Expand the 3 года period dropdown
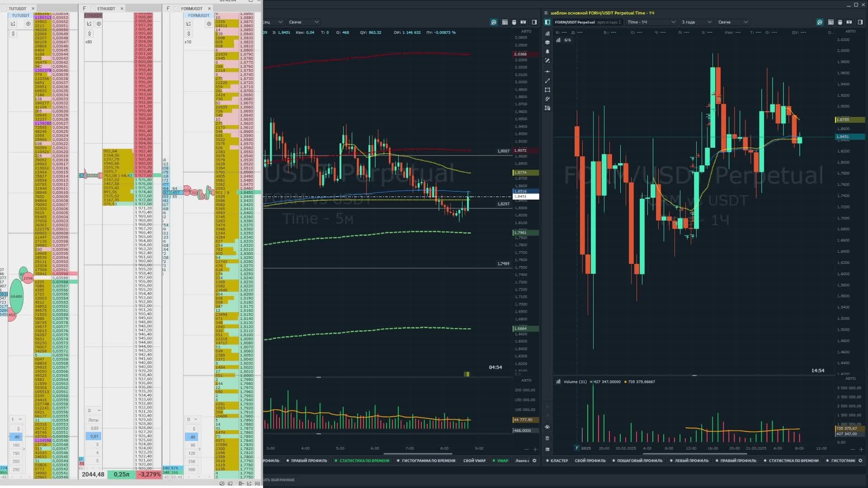 696,22
